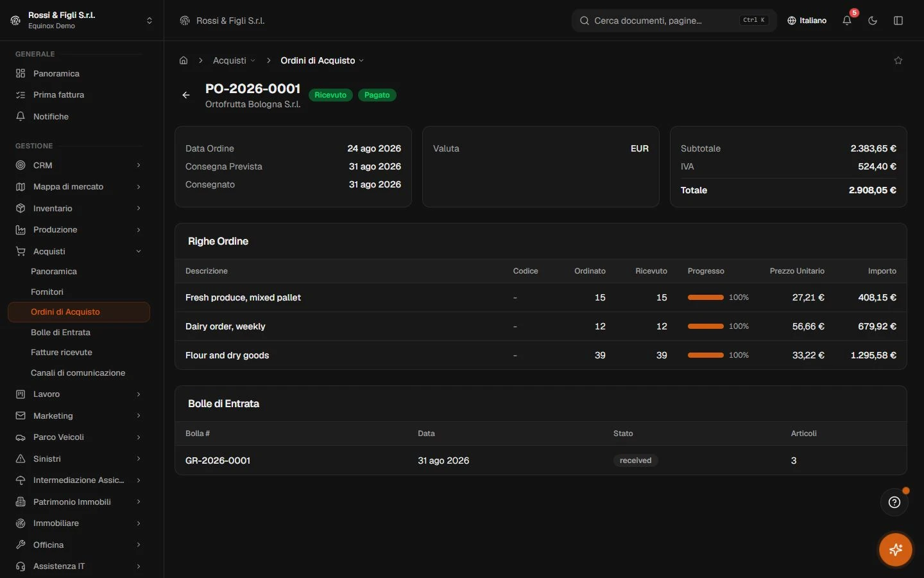The width and height of the screenshot is (924, 578).
Task: Click progress bar for Flour and dry goods
Action: pyautogui.click(x=706, y=355)
